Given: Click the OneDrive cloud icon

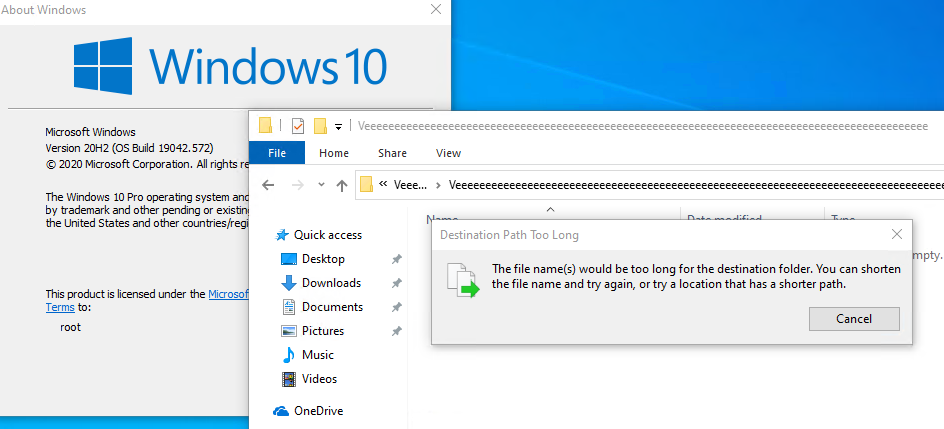Looking at the screenshot, I should click(281, 412).
